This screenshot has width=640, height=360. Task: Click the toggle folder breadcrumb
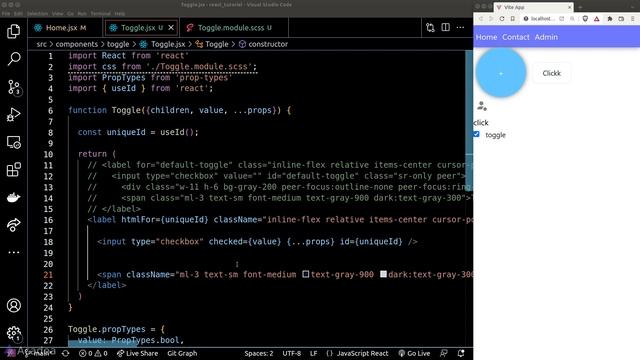pos(118,44)
